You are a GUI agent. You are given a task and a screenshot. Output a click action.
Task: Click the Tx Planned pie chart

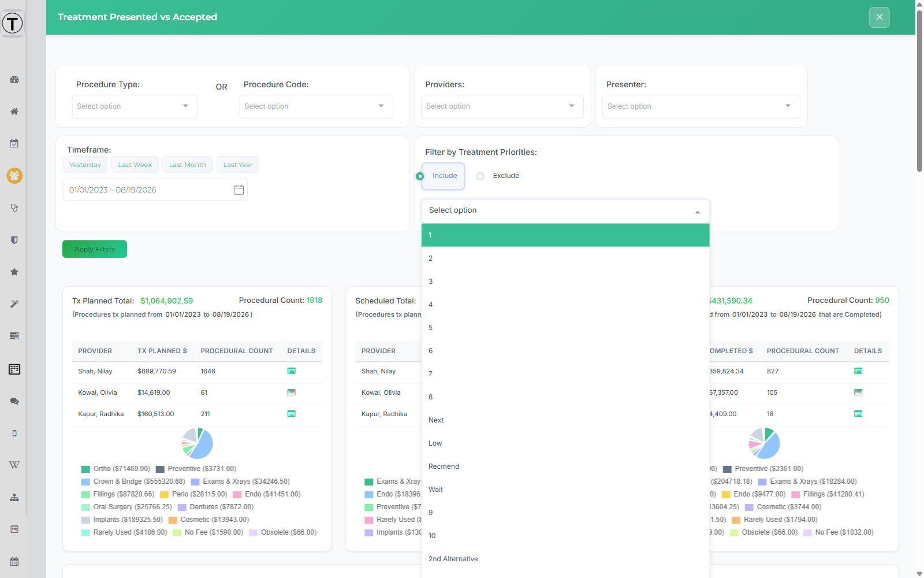click(x=198, y=443)
